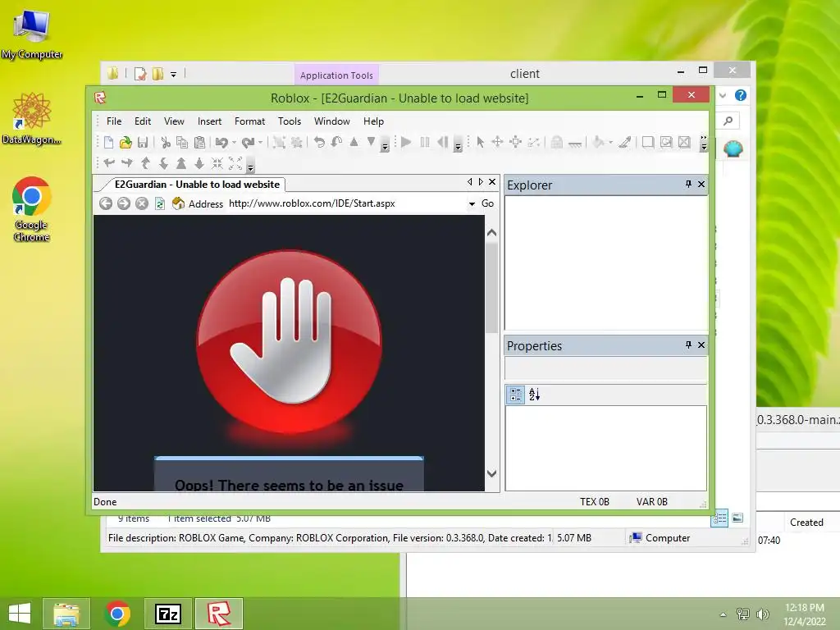
Task: Click the Go button next to address
Action: coord(487,203)
